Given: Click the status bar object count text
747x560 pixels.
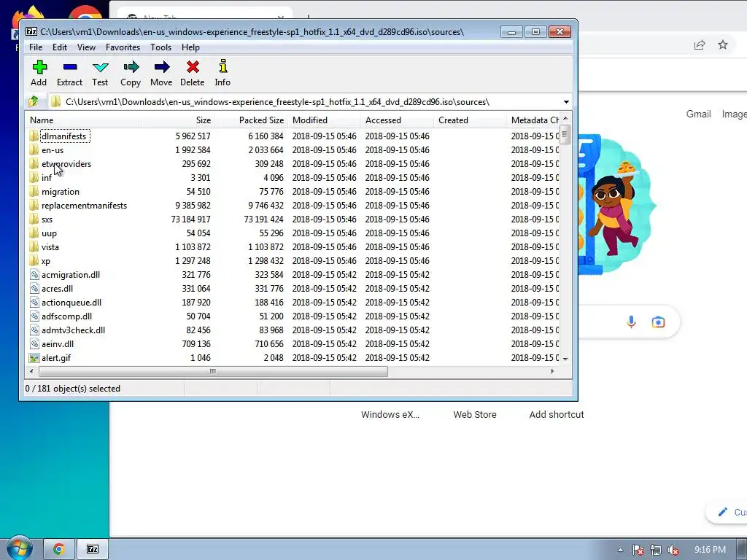Looking at the screenshot, I should 73,389.
